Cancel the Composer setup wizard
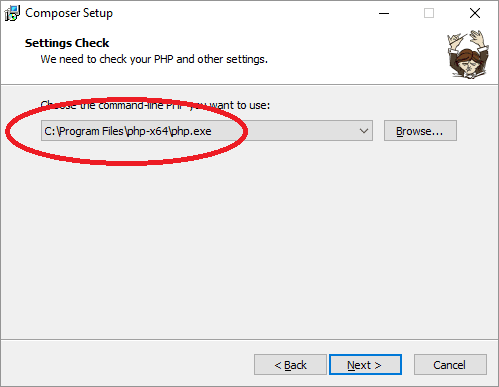Screen dimensions: 499x387 [450, 365]
